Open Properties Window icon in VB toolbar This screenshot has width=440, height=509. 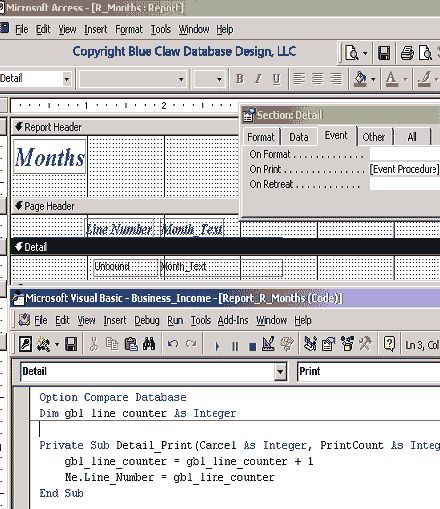328,344
